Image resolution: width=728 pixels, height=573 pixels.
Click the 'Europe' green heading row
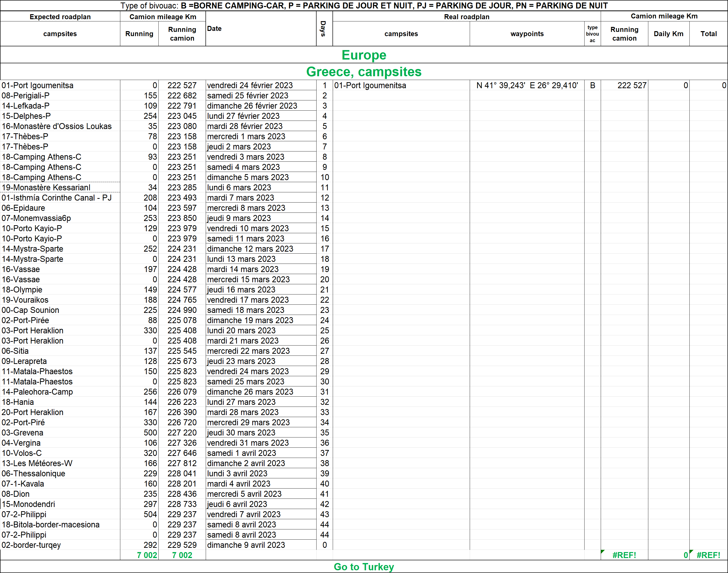(364, 55)
